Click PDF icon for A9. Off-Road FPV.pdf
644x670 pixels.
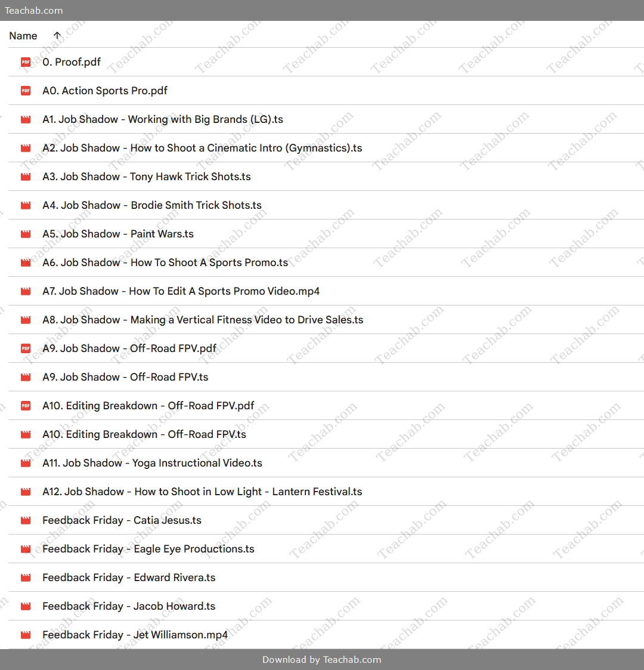click(x=26, y=348)
